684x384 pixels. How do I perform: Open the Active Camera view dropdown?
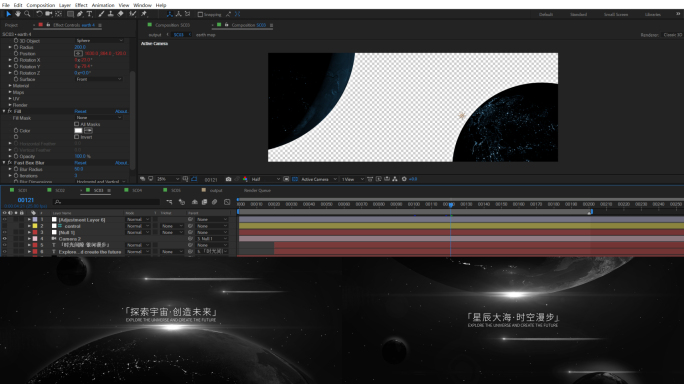click(x=318, y=179)
